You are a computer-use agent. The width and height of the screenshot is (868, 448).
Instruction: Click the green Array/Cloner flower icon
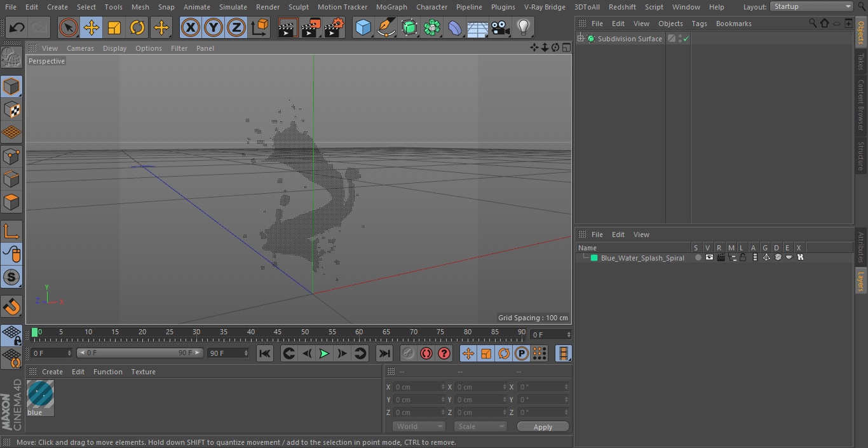[432, 27]
